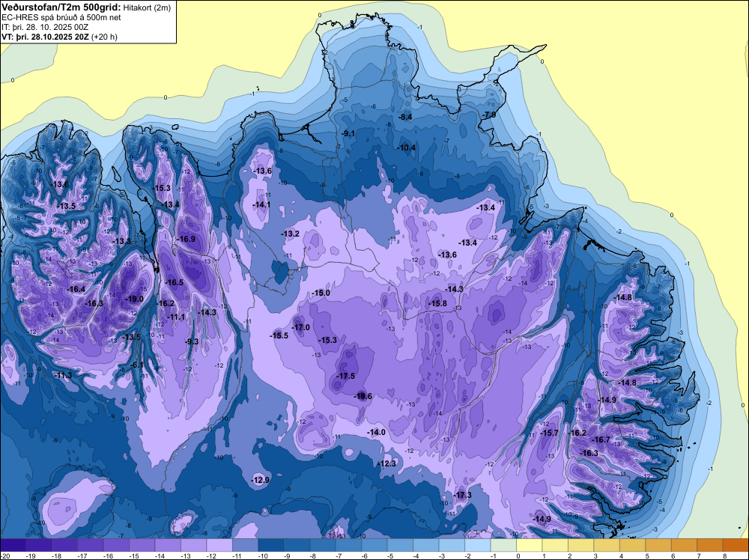Click the legend swatch between -17 and -16
Viewport: 749px width, 560px height.
(x=91, y=545)
